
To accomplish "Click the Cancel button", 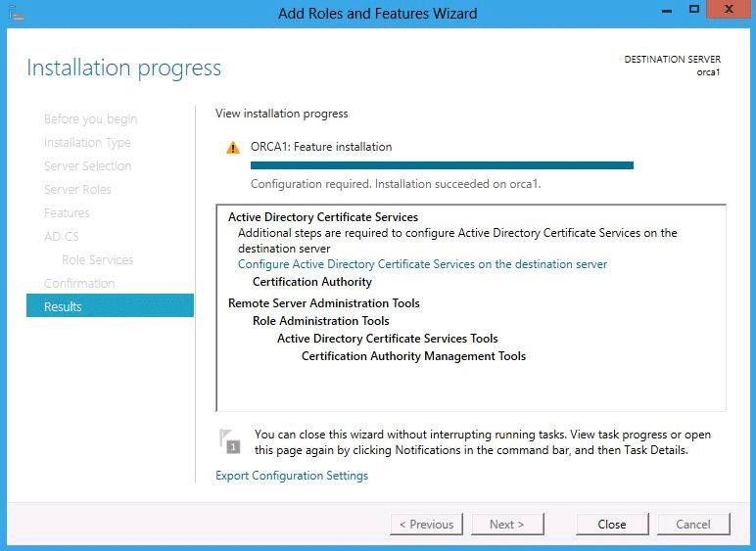I will pos(693,524).
